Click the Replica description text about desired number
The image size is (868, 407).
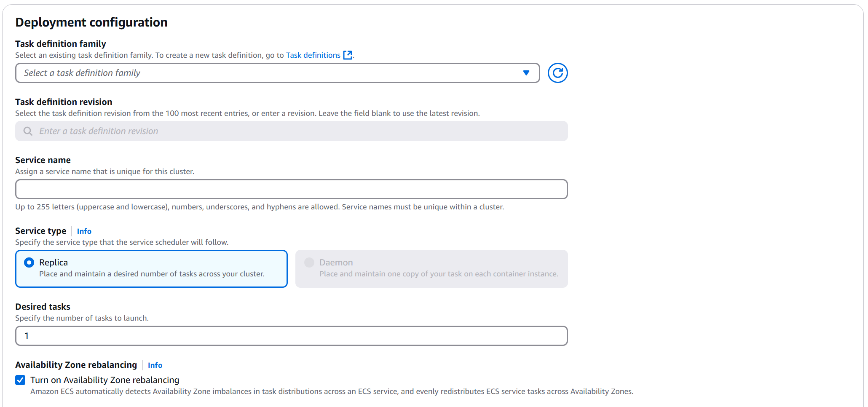tap(152, 274)
